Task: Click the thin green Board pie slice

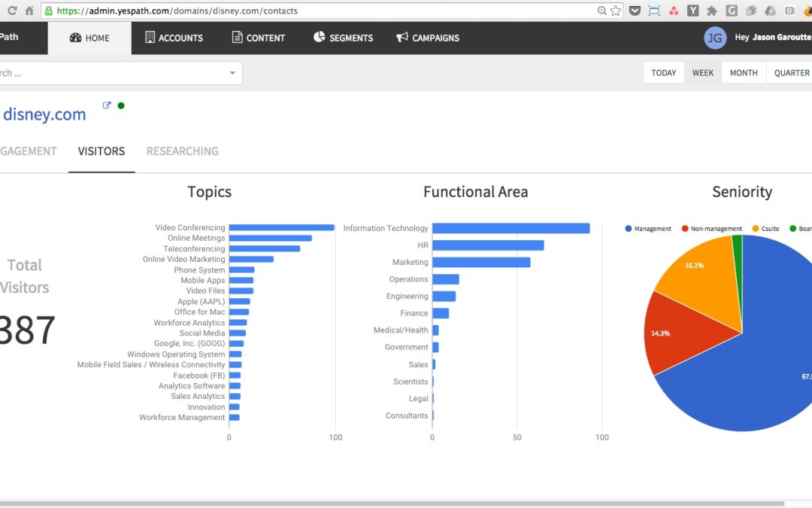Action: (738, 259)
